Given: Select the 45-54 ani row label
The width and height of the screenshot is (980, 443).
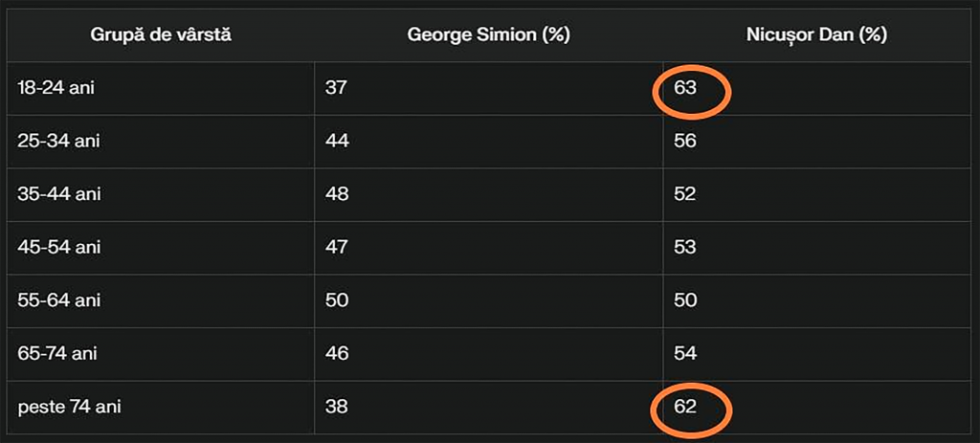Looking at the screenshot, I should (x=58, y=248).
